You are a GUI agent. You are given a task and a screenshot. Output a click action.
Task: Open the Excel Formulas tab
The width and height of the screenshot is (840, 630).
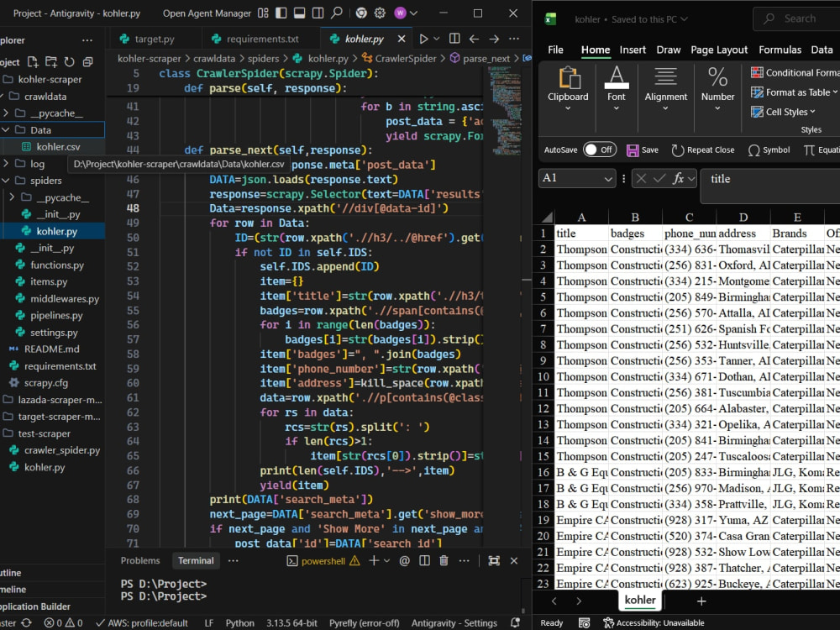[780, 50]
